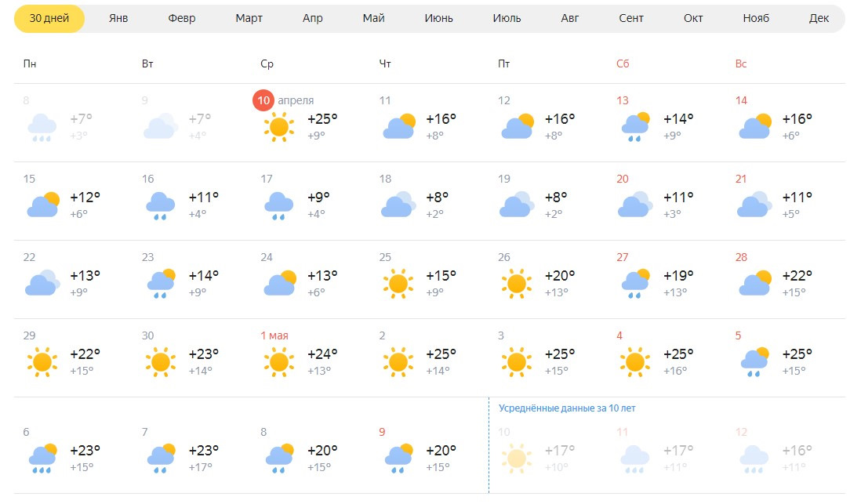
Task: Click the faded sun icon for May 10
Action: coord(516,457)
